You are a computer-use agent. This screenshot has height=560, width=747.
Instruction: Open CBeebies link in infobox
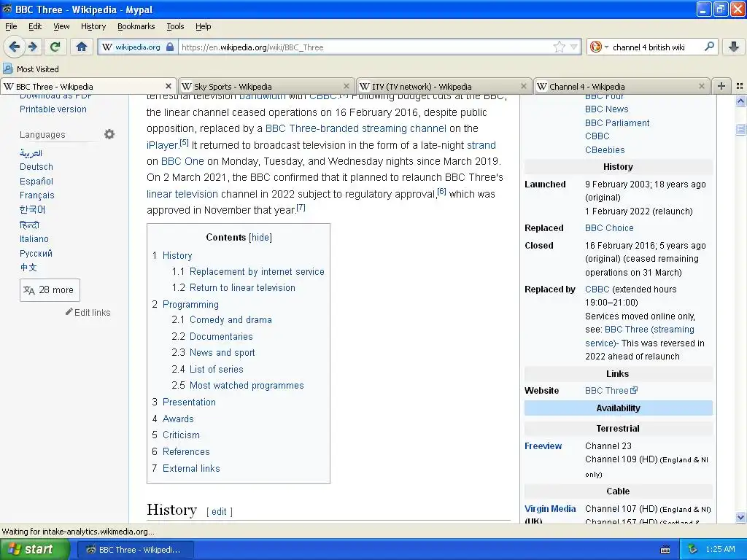click(x=605, y=150)
